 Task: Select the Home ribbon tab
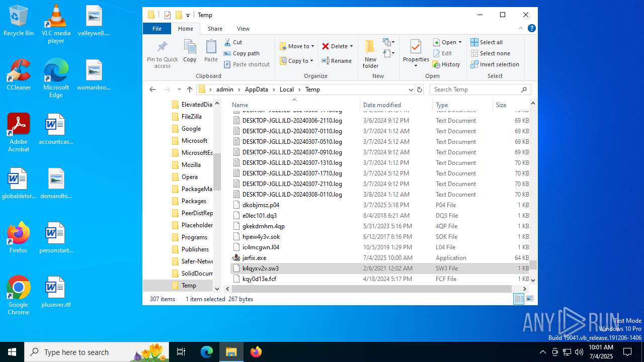point(186,29)
